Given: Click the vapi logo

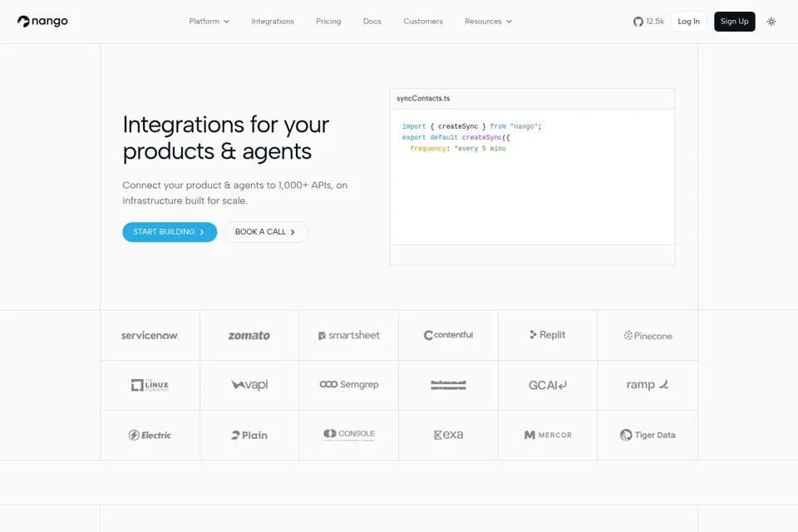Looking at the screenshot, I should [249, 385].
